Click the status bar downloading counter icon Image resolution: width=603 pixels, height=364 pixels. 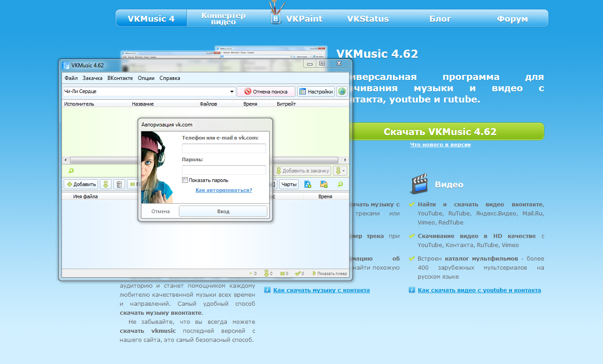point(267,273)
